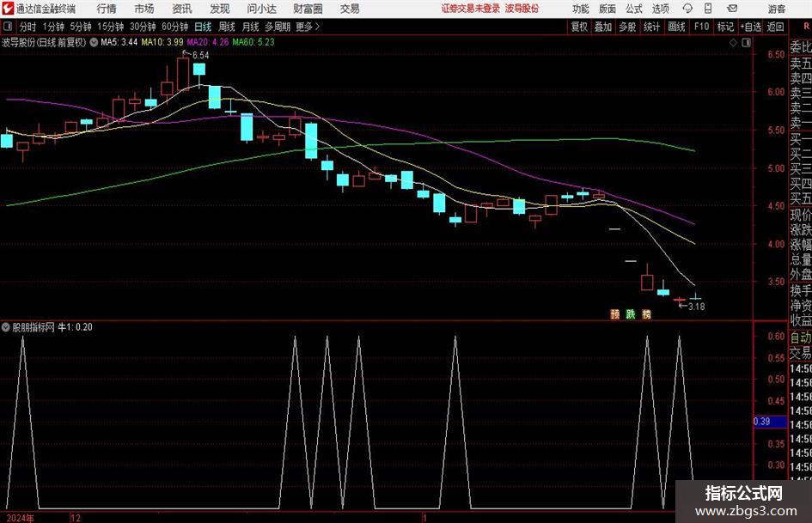Screen dimensions: 812x523
Task: Click the red R button at top right
Action: 806,27
